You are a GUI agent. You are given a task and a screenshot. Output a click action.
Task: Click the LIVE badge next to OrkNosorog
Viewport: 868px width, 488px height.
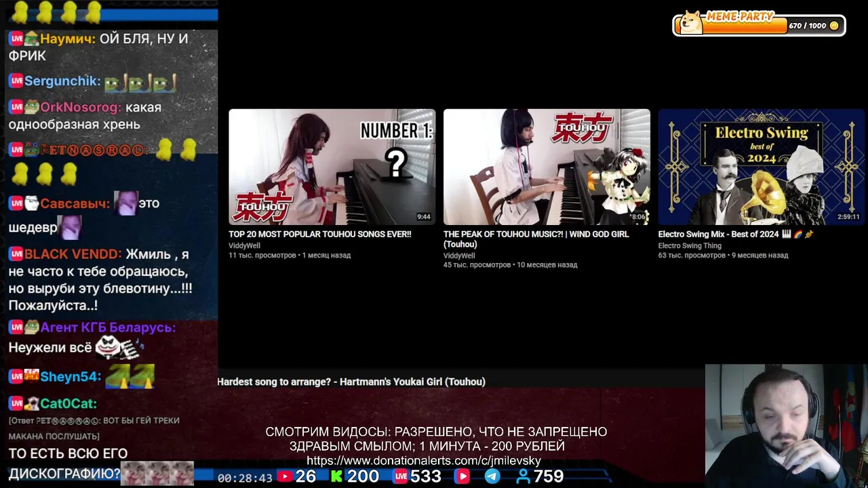click(16, 107)
